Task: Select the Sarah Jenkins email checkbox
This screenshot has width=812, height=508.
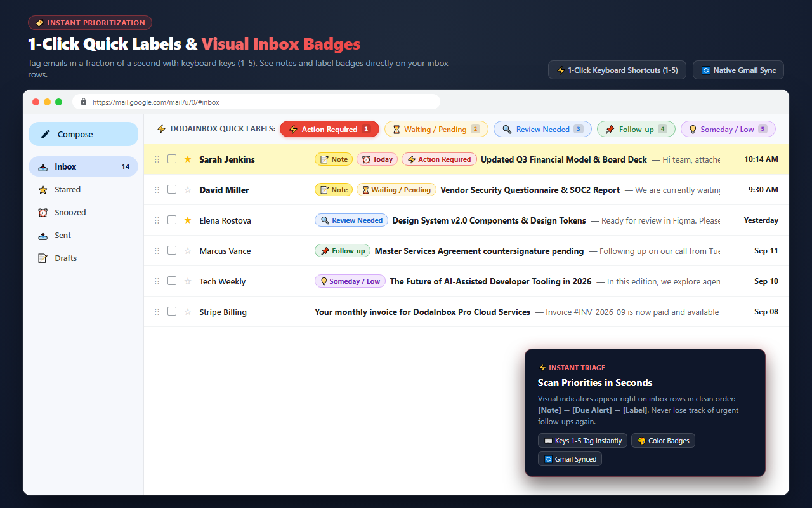Action: pos(172,159)
